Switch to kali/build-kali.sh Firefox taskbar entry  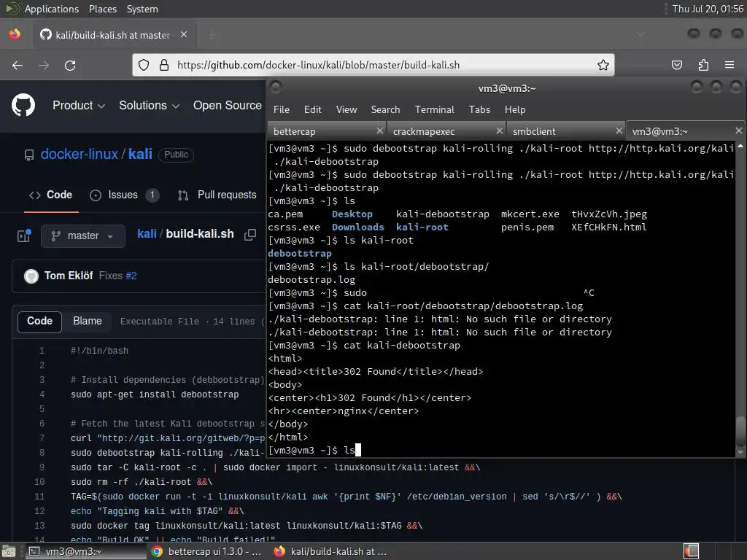(331, 551)
